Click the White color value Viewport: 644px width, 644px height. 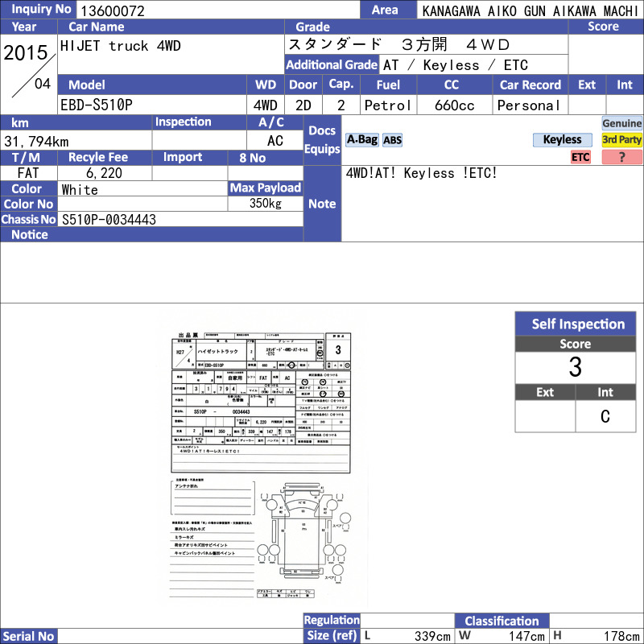[80, 190]
